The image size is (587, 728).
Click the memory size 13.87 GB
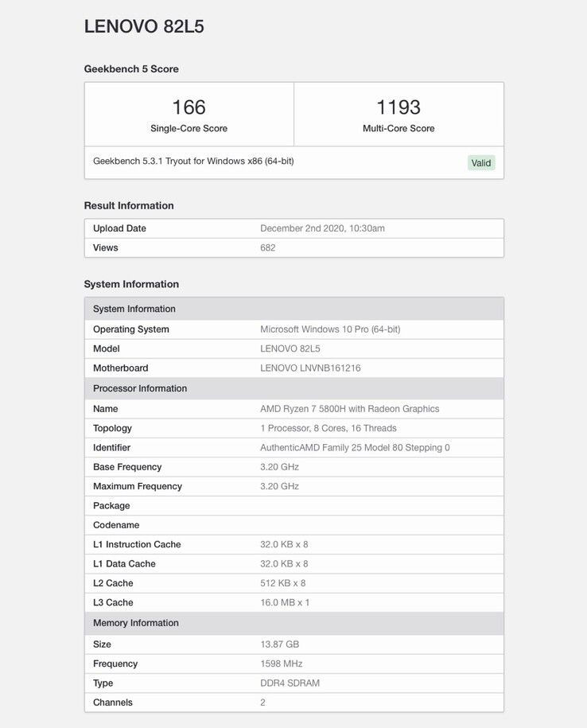[279, 644]
